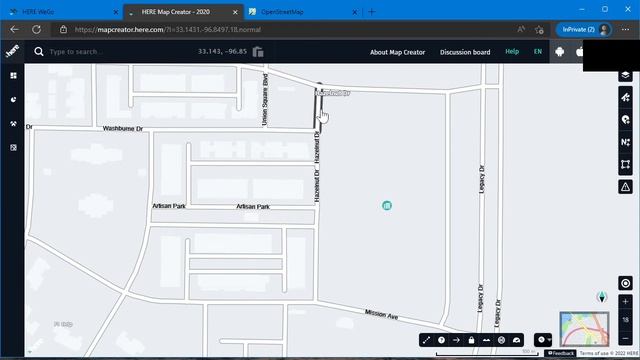This screenshot has width=640, height=360.
Task: Toggle the direction of travel arrow overlay
Action: tap(456, 340)
